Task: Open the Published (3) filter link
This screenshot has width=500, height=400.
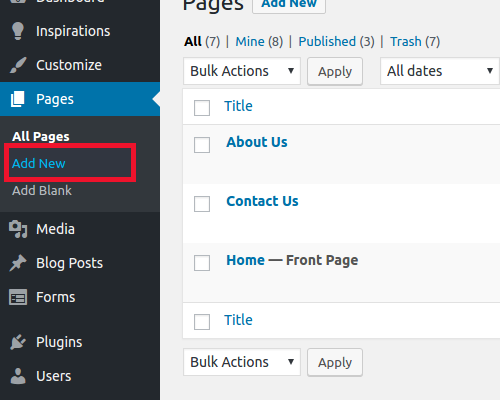Action: coord(336,42)
